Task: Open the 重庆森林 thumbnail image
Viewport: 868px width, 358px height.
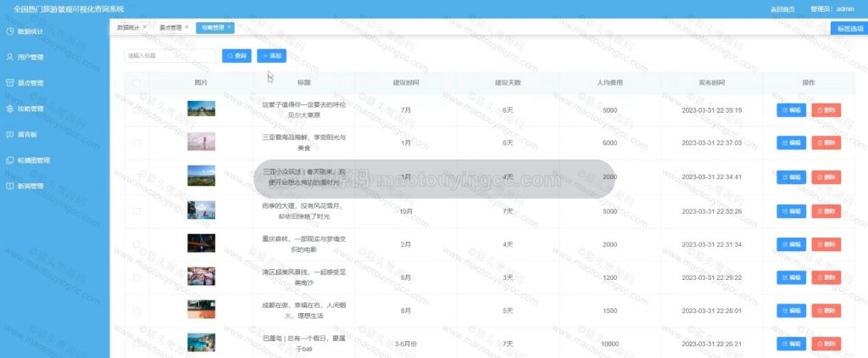Action: (x=201, y=243)
